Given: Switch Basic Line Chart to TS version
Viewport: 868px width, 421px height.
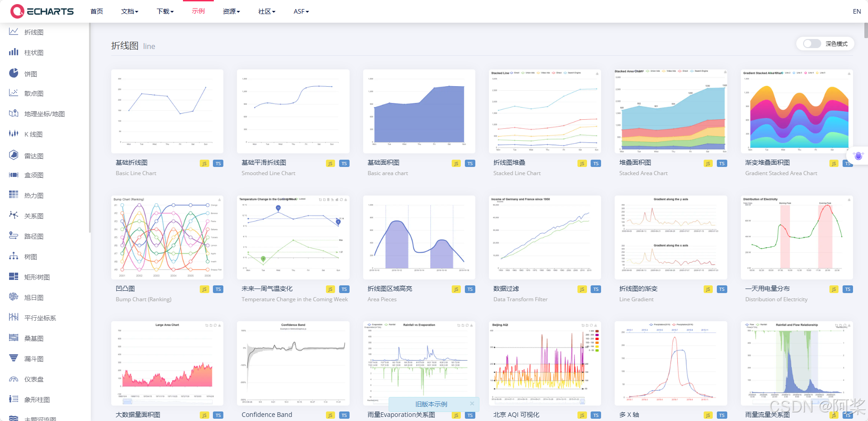Looking at the screenshot, I should coord(218,163).
